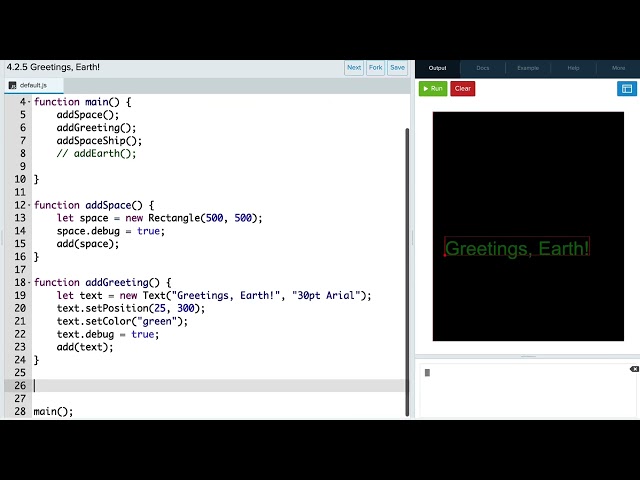
Task: Click the // addEarth(); comment
Action: pos(96,153)
